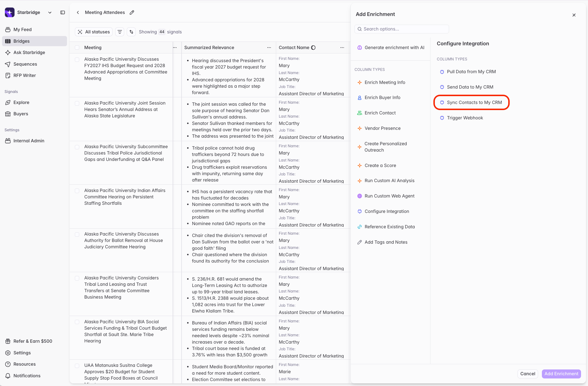This screenshot has width=588, height=386.
Task: Edit the Meeting Attendees title pencil
Action: (x=132, y=12)
